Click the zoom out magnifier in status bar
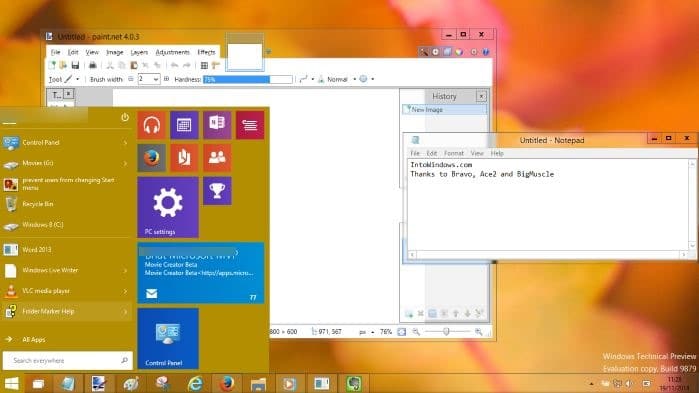The height and width of the screenshot is (393, 699). (x=416, y=332)
